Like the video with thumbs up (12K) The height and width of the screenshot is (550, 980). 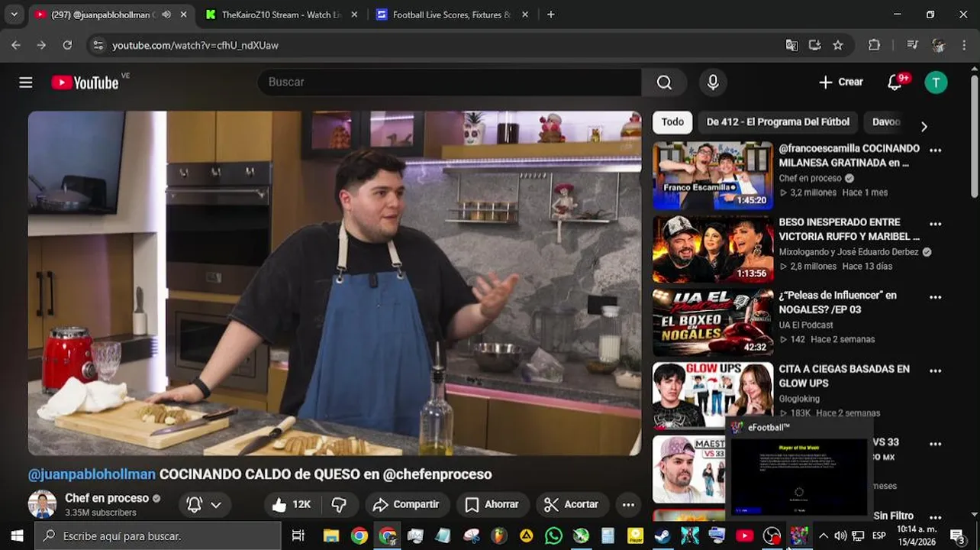pyautogui.click(x=291, y=504)
